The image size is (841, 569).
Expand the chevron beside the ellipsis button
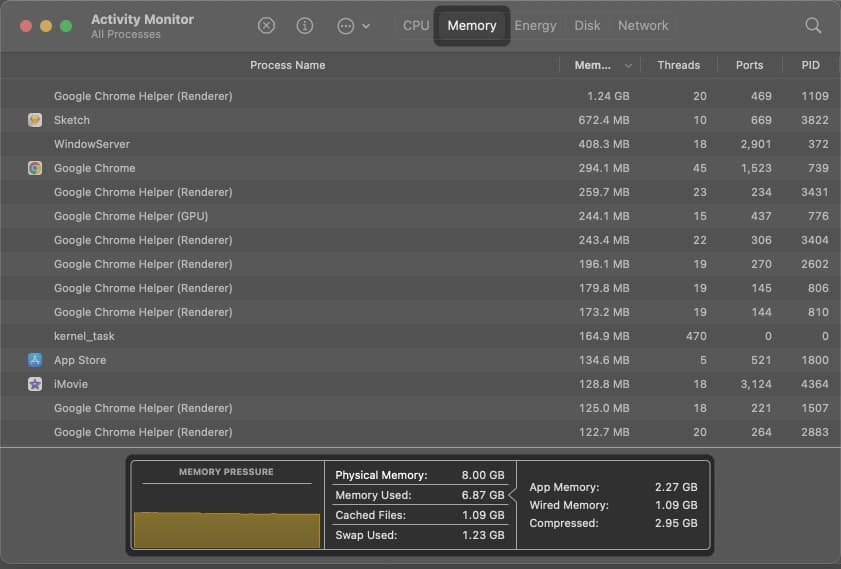tap(366, 26)
